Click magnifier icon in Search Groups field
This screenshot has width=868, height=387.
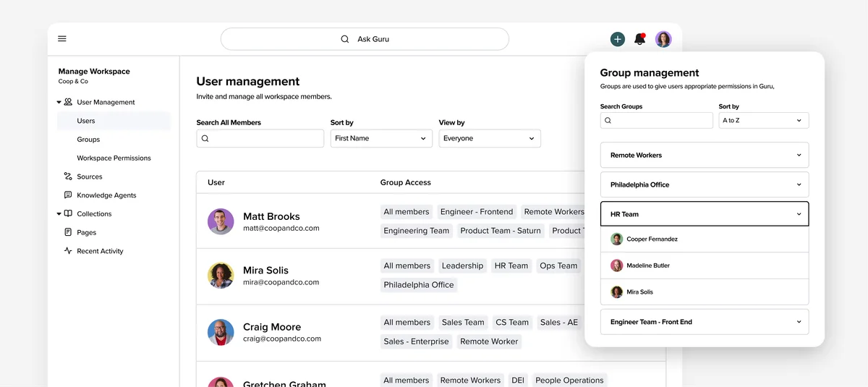coord(608,121)
